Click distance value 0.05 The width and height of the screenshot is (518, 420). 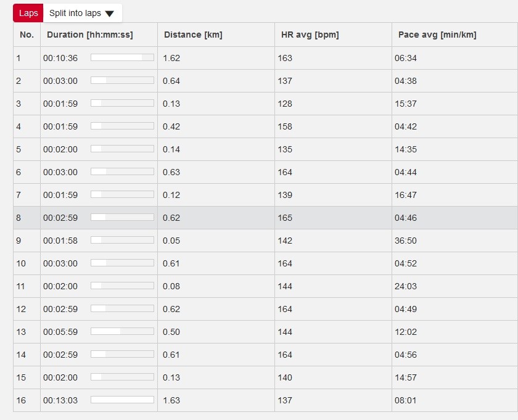tap(171, 241)
